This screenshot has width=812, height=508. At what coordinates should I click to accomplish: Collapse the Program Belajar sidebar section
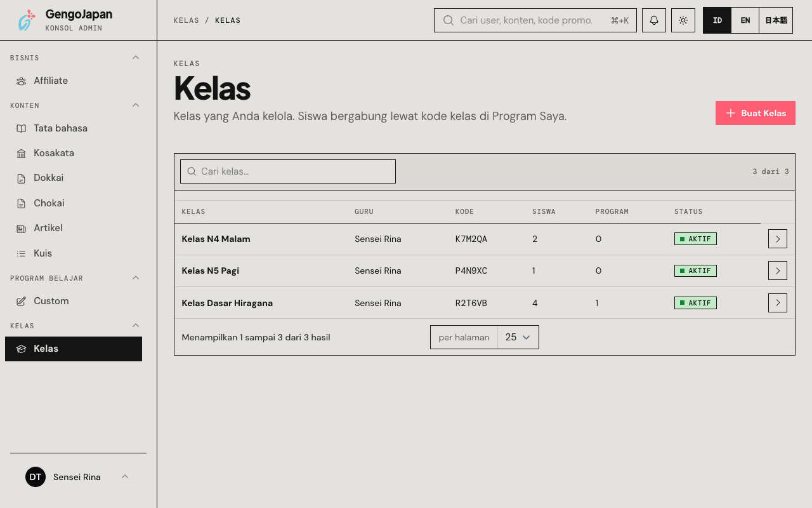(x=136, y=278)
